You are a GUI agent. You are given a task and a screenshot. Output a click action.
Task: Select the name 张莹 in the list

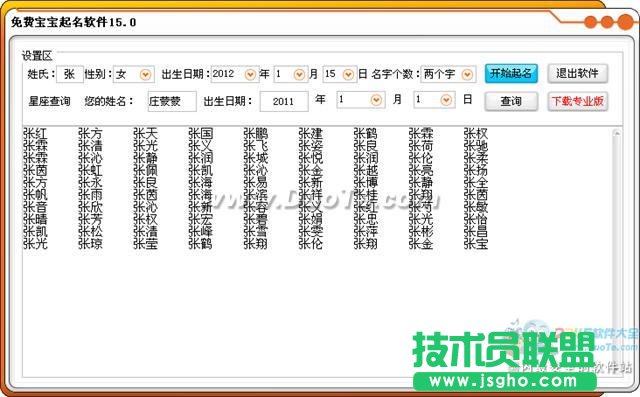(145, 244)
